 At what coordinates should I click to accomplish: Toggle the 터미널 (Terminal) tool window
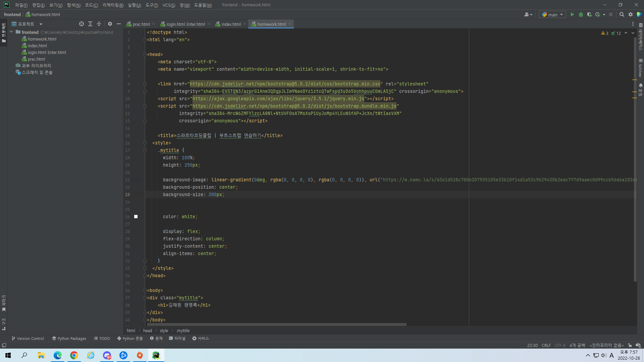[177, 339]
